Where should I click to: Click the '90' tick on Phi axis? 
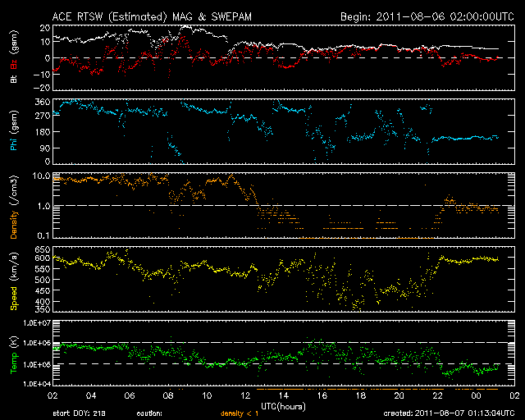point(45,148)
